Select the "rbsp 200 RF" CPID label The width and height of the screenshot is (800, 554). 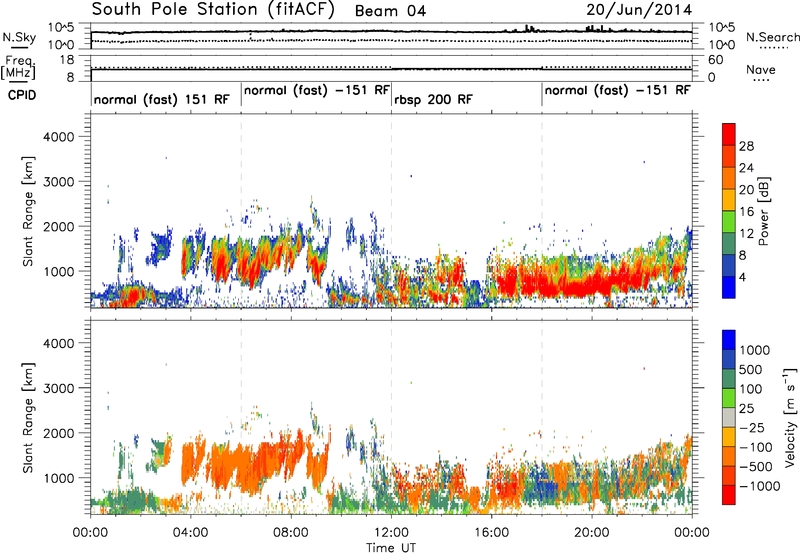[433, 99]
